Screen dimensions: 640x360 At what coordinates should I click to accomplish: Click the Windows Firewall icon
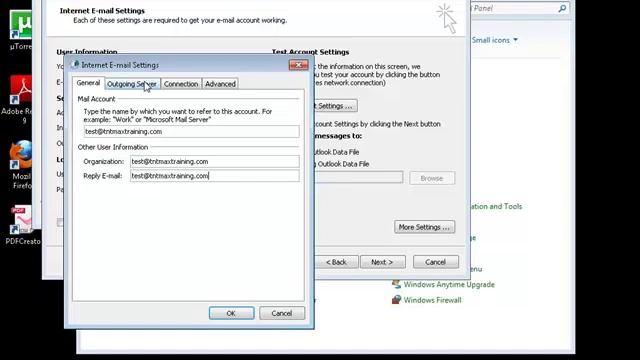(396, 300)
